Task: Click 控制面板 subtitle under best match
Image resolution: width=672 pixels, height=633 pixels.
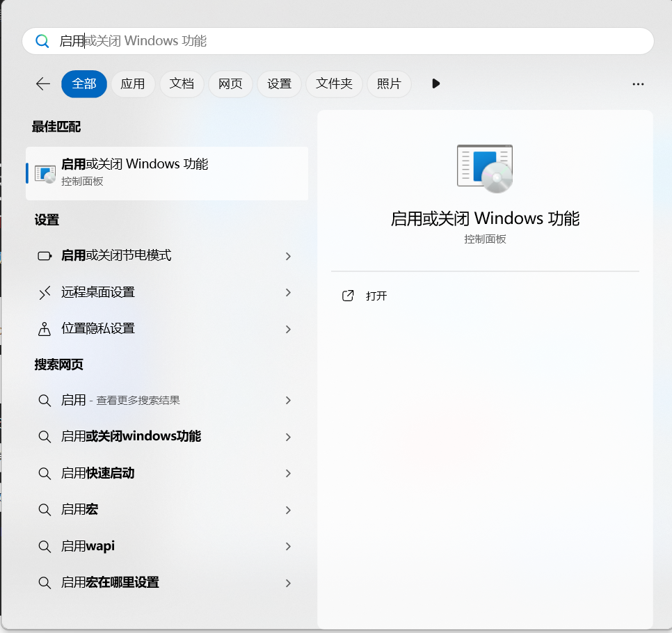Action: pos(82,182)
